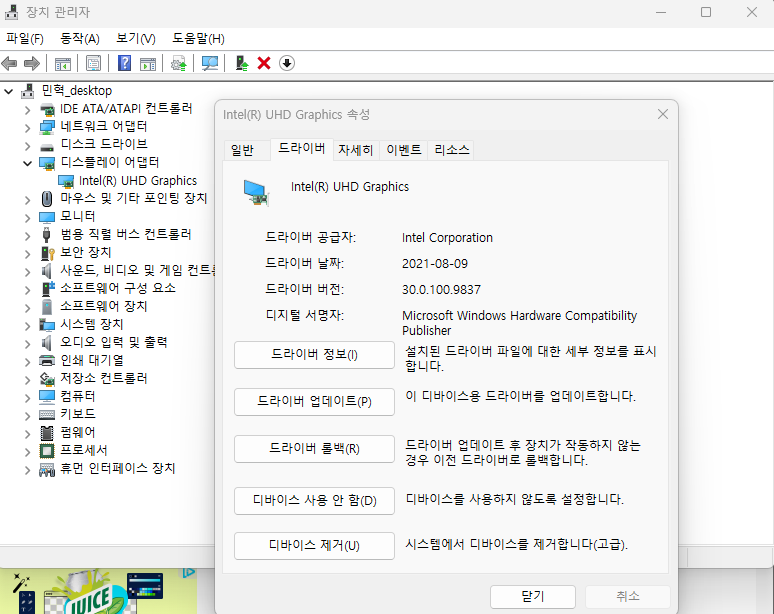
Task: Expand 컴퓨터 node chevron
Action: coord(28,397)
